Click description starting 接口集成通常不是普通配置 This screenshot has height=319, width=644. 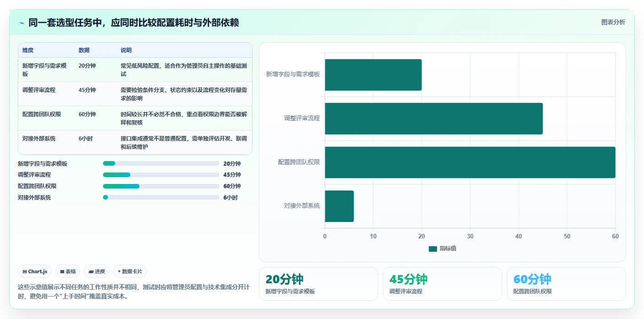(x=184, y=142)
